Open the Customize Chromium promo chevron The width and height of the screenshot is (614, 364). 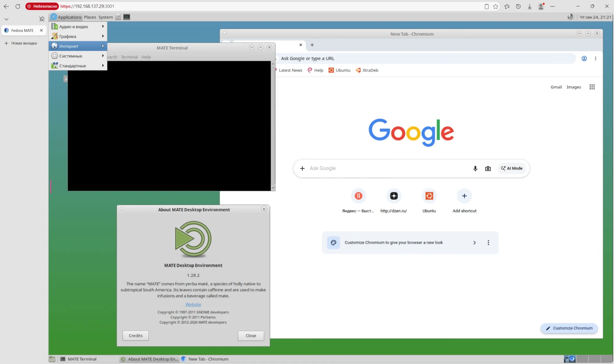click(x=475, y=242)
